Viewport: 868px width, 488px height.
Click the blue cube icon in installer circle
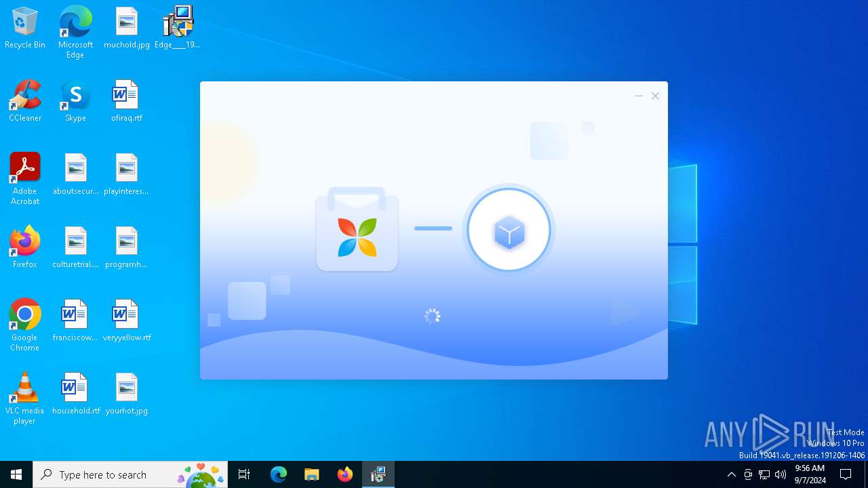pyautogui.click(x=509, y=232)
